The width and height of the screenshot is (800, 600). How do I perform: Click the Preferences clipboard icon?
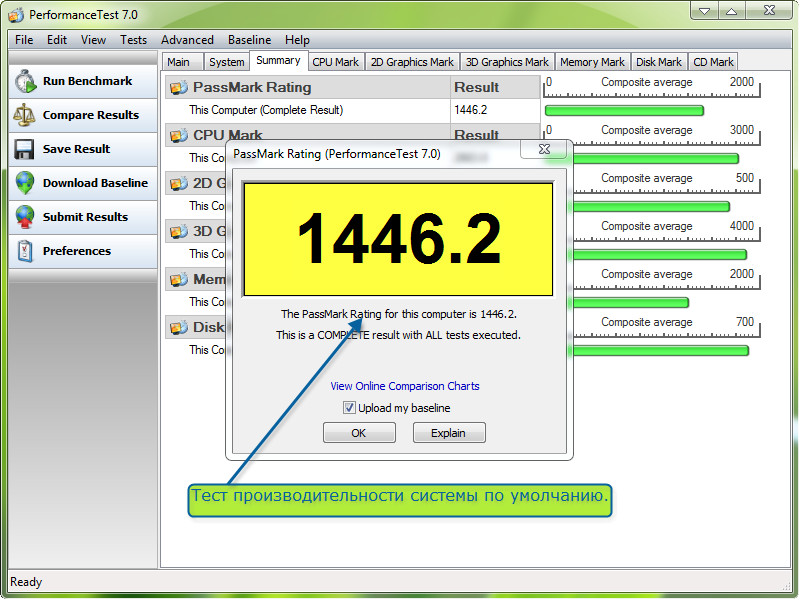(25, 252)
